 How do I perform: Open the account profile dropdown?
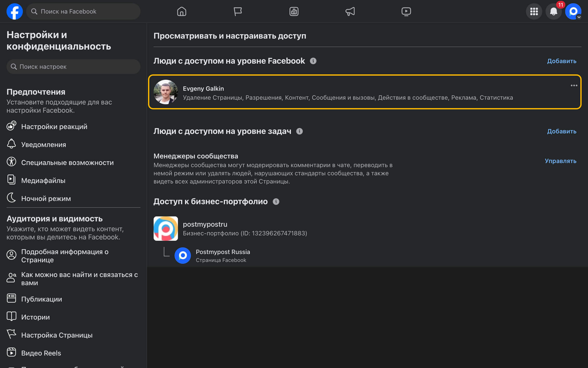pos(573,11)
